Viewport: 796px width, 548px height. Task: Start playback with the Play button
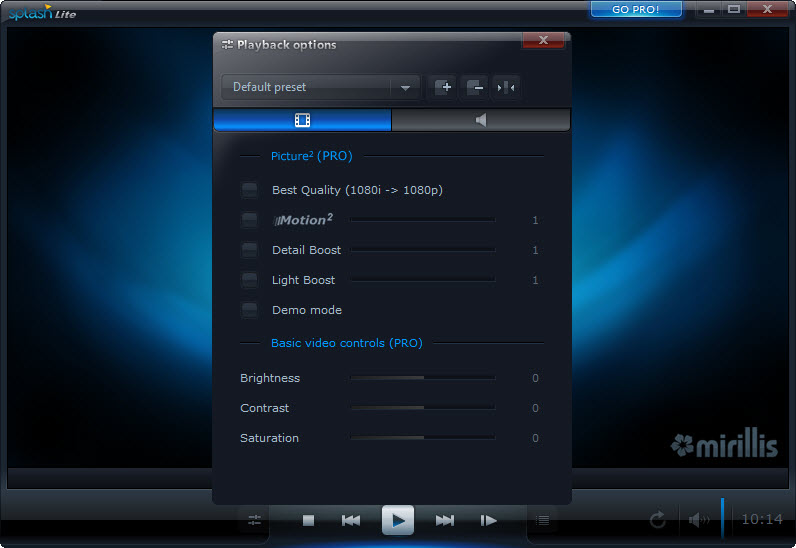click(398, 520)
